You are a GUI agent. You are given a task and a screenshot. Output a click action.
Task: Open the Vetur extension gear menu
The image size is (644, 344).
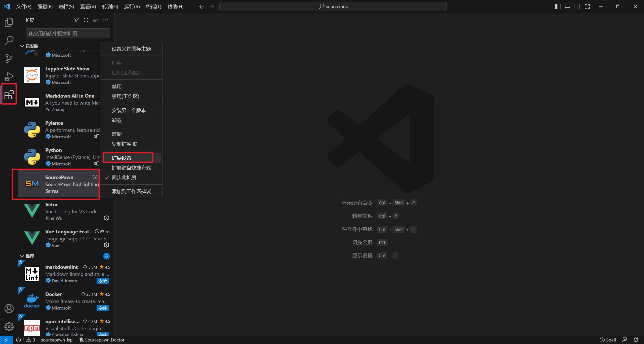(x=106, y=218)
